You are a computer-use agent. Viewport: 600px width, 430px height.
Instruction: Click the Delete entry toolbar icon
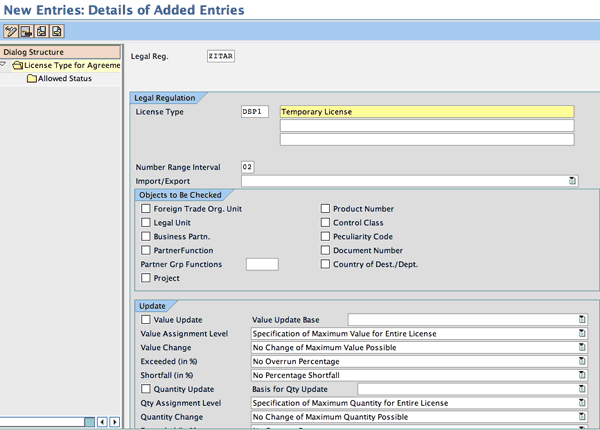pos(27,32)
